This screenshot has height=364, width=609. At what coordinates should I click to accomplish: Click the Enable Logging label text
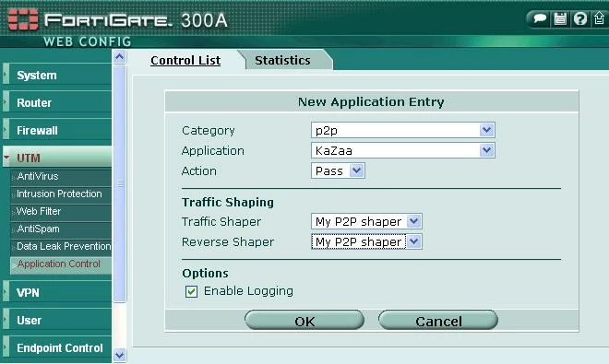click(x=248, y=291)
